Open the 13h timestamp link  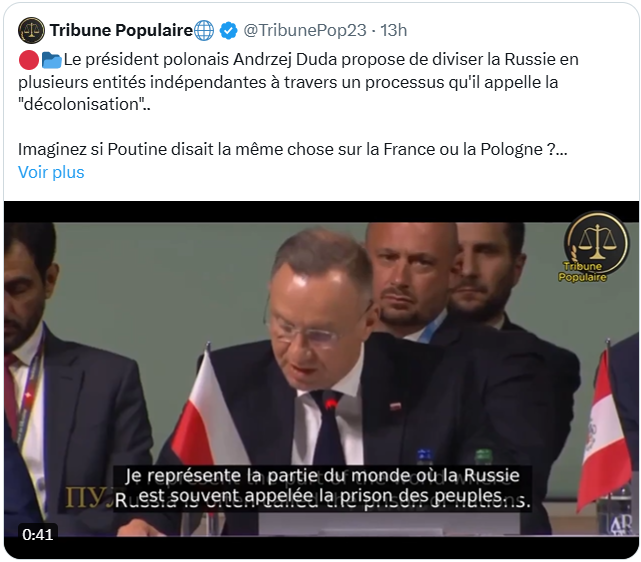[x=393, y=30]
